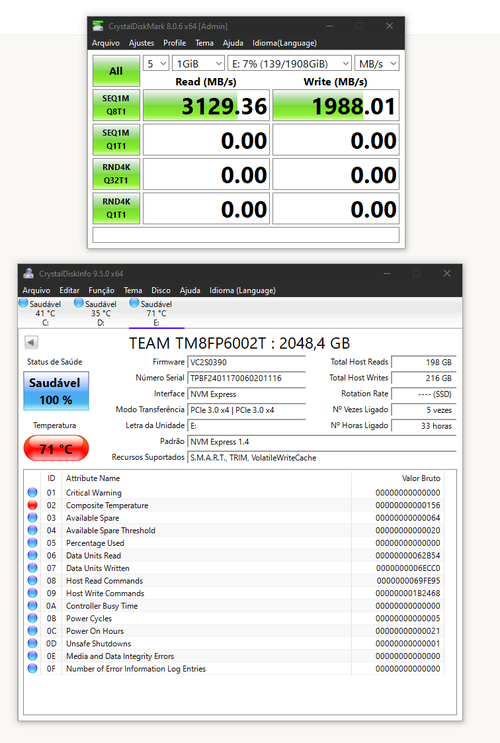500x743 pixels.
Task: Select the C: drive health status icon
Action: (24, 303)
